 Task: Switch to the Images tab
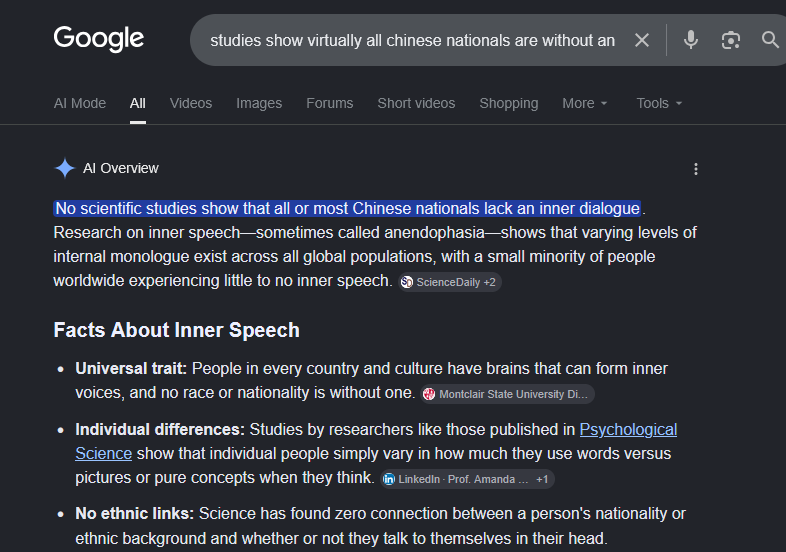[259, 103]
